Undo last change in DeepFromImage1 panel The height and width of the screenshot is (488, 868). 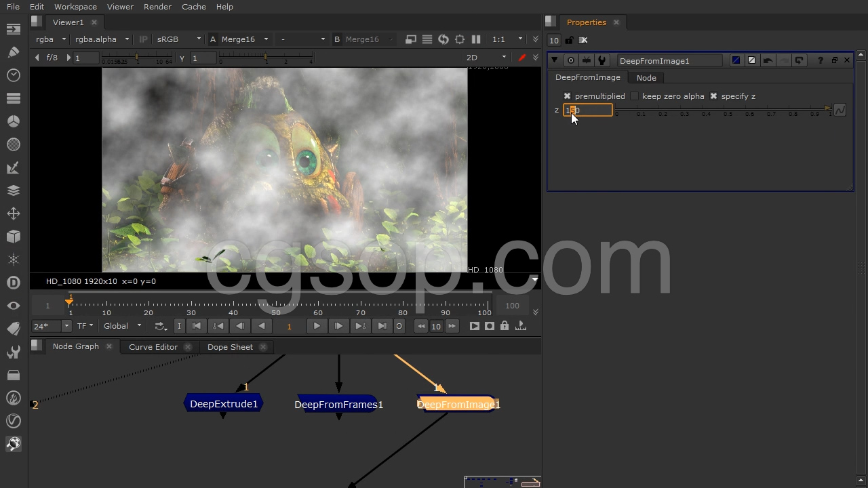pos(768,60)
